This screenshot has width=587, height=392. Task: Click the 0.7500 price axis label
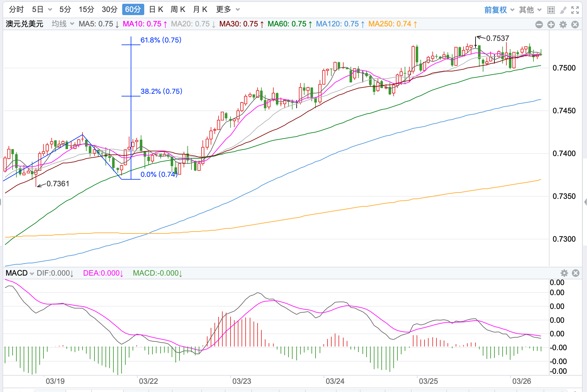tap(564, 68)
